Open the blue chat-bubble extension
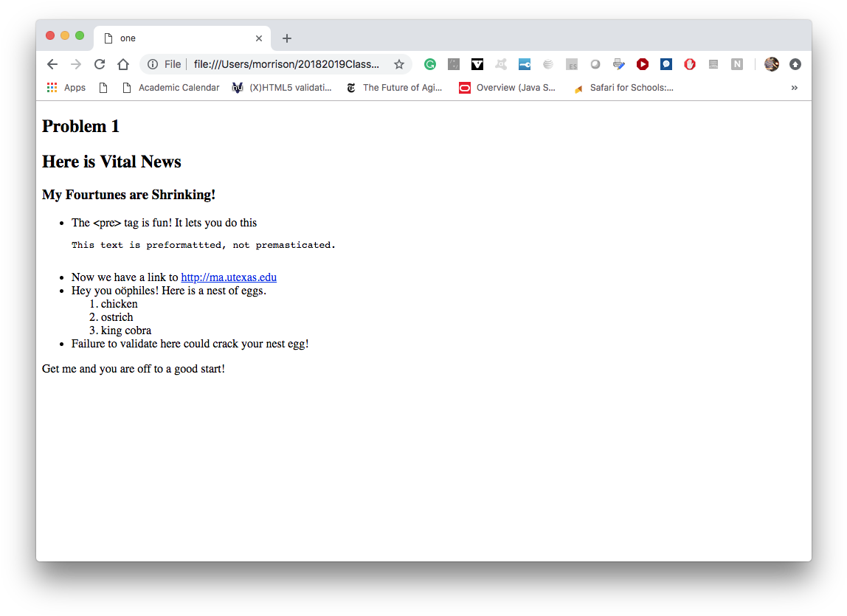 coord(666,64)
